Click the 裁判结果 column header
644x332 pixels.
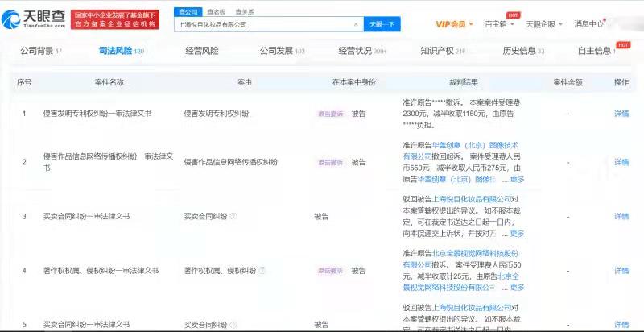(464, 82)
